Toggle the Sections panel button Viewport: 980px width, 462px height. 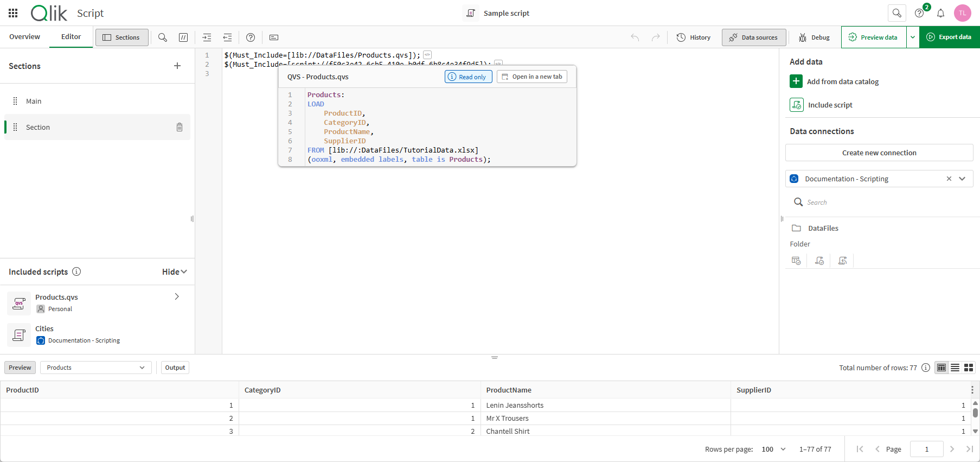[121, 37]
